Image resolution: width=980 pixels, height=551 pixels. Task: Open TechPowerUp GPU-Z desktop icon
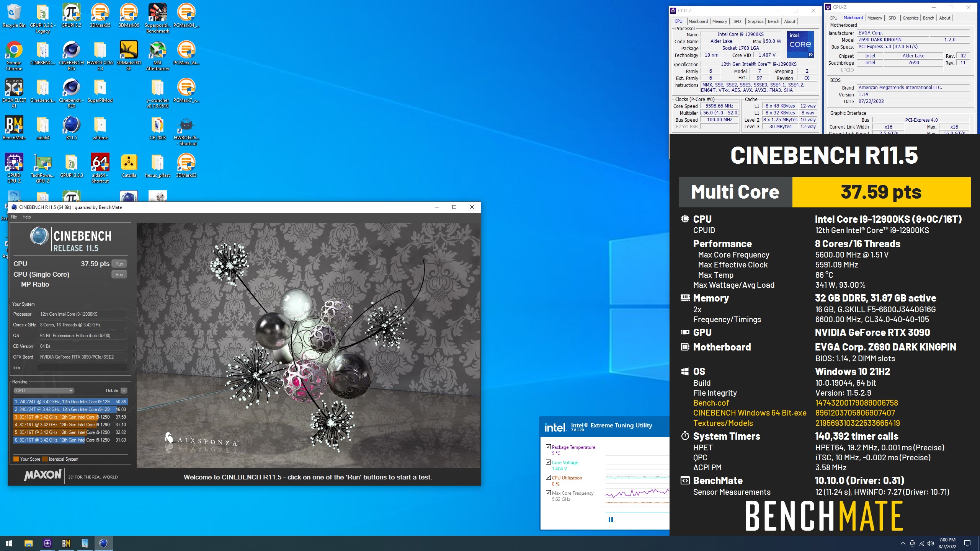pyautogui.click(x=43, y=168)
